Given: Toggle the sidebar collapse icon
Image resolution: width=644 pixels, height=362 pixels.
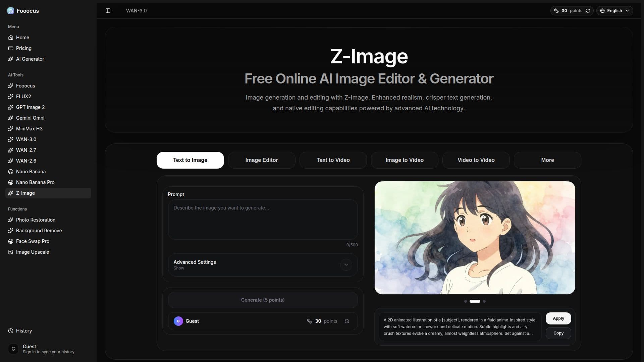Looking at the screenshot, I should (x=108, y=11).
